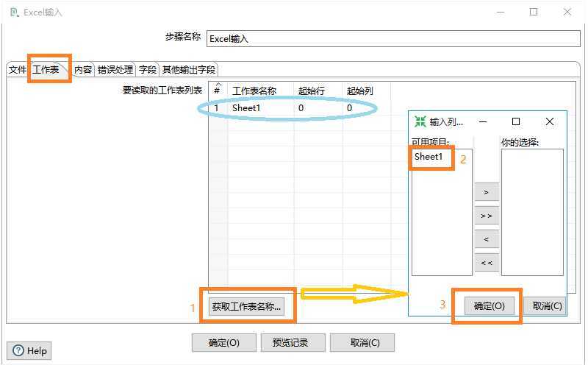
Task: Maximize the 输入列 popup window
Action: [516, 121]
